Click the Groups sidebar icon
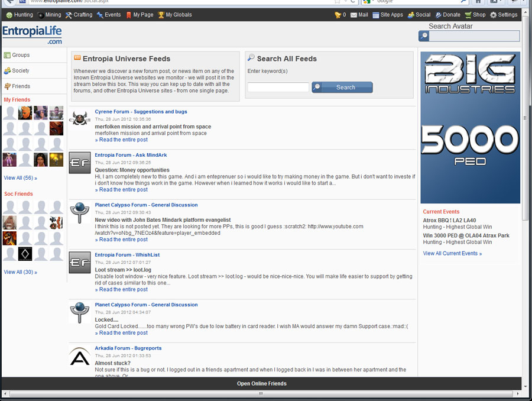Viewport: 532px width, 401px height. pyautogui.click(x=7, y=56)
